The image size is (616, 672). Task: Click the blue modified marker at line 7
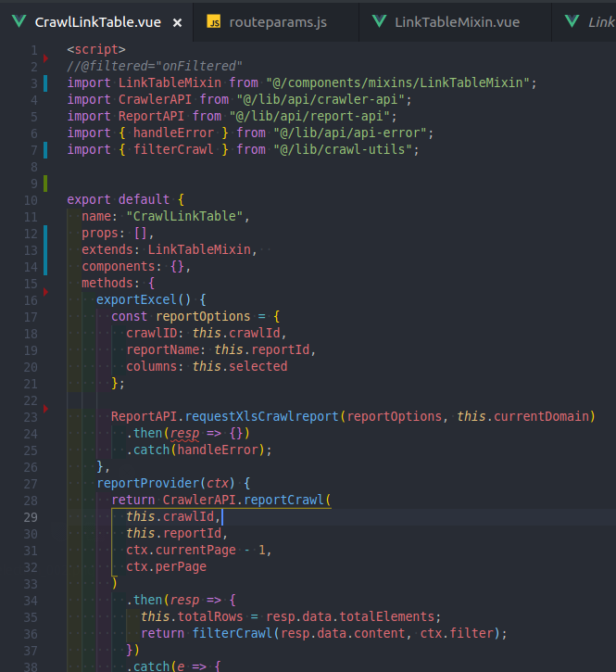(x=45, y=150)
